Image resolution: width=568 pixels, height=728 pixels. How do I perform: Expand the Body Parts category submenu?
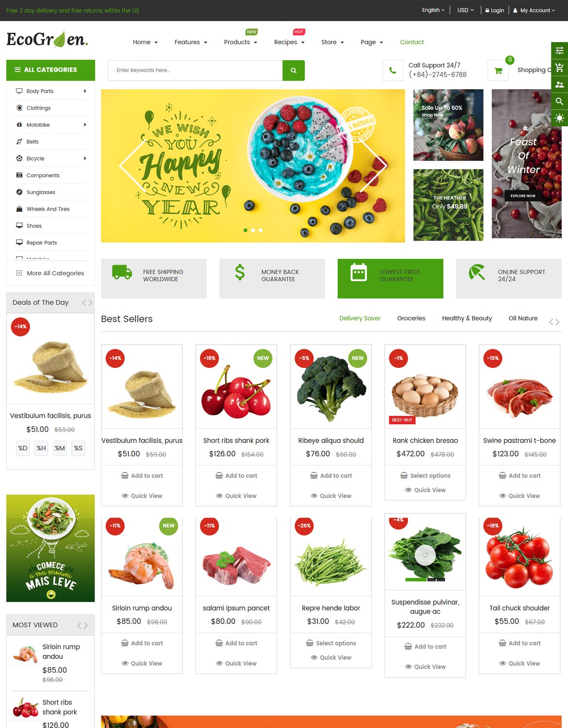pyautogui.click(x=84, y=91)
